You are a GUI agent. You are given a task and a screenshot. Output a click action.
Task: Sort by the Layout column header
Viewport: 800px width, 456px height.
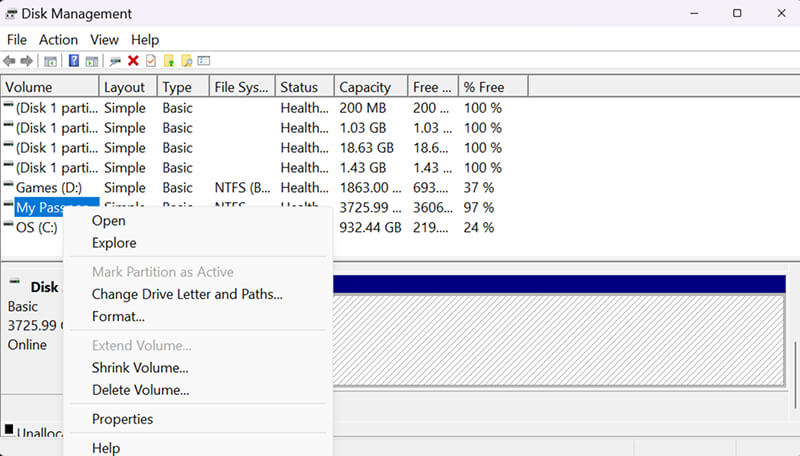click(x=128, y=87)
